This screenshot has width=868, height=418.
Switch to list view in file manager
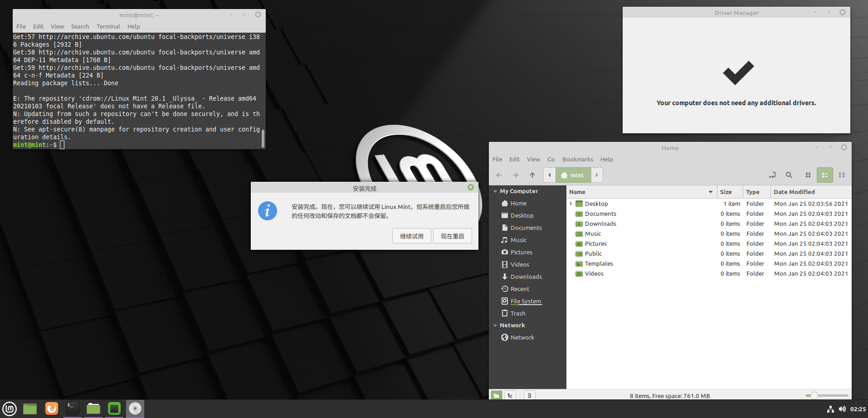click(825, 175)
